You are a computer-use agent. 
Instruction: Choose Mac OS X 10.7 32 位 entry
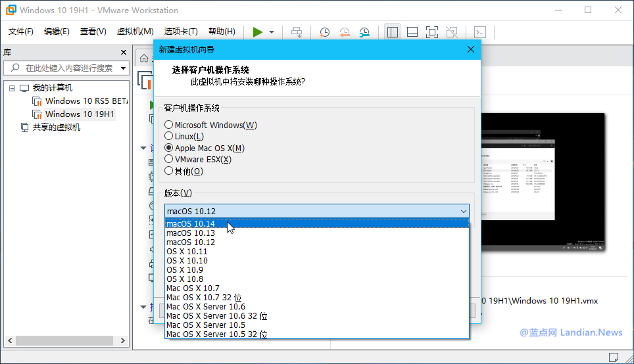[x=317, y=298]
